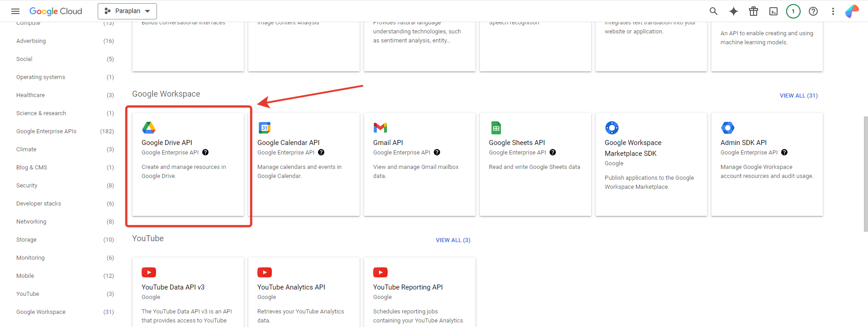Click help icon beside Google Drive API
868x327 pixels.
205,153
